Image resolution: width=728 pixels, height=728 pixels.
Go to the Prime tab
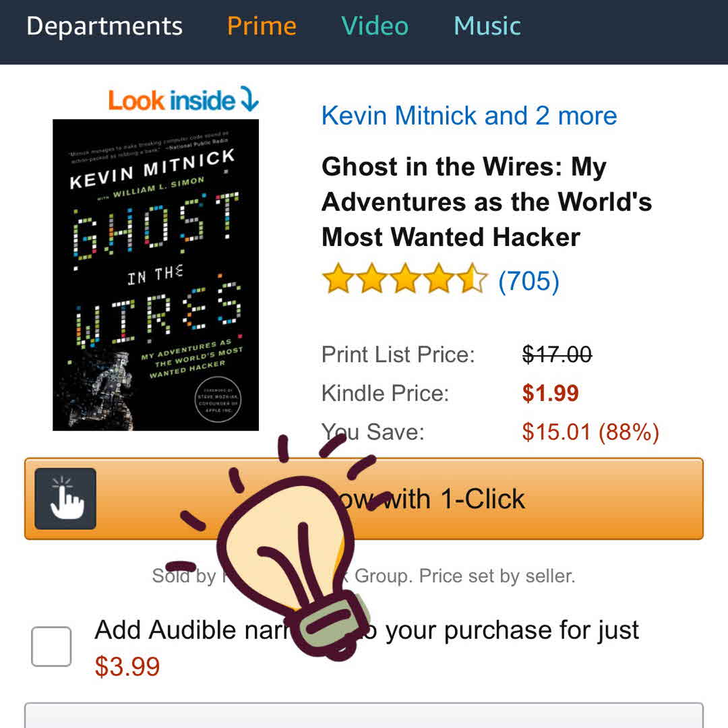point(262,26)
